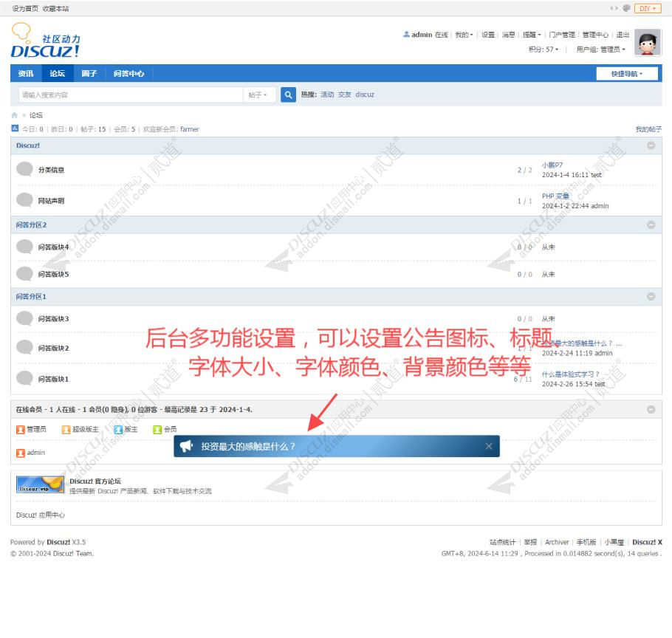Switch to the 问答中心 nav tab
672x638 pixels.
pos(128,74)
